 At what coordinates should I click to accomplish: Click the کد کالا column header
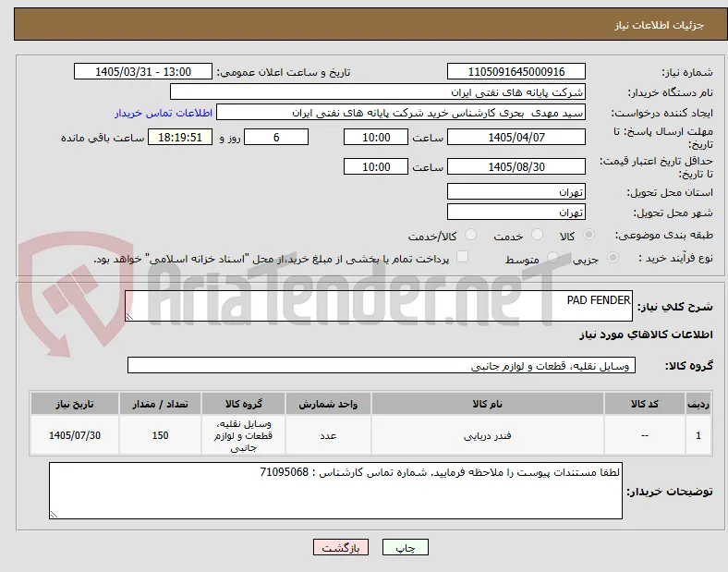tap(645, 404)
